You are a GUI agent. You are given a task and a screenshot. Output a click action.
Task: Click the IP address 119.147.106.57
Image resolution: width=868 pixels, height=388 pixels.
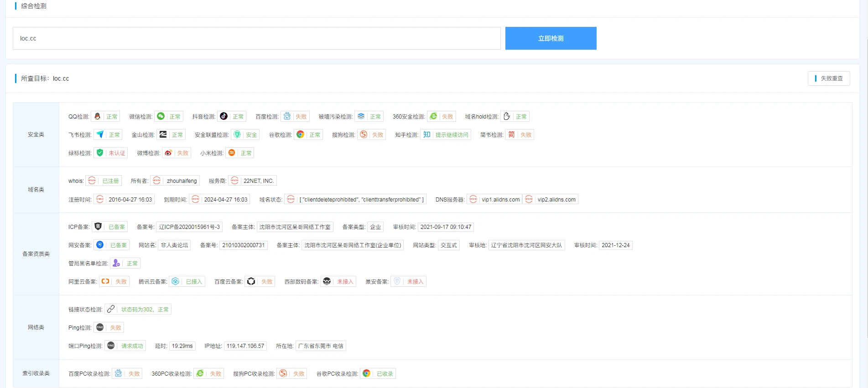click(245, 346)
